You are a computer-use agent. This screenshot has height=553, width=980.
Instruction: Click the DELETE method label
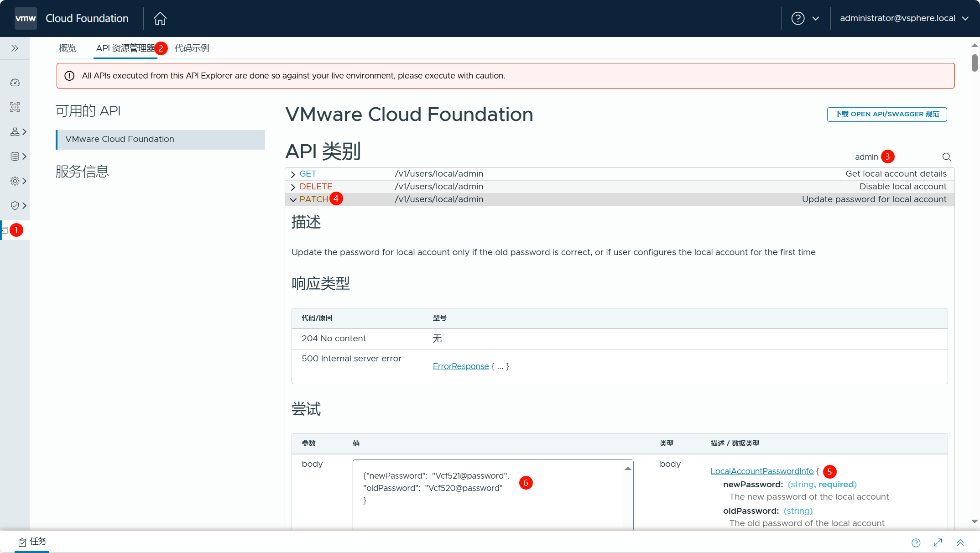tap(316, 187)
